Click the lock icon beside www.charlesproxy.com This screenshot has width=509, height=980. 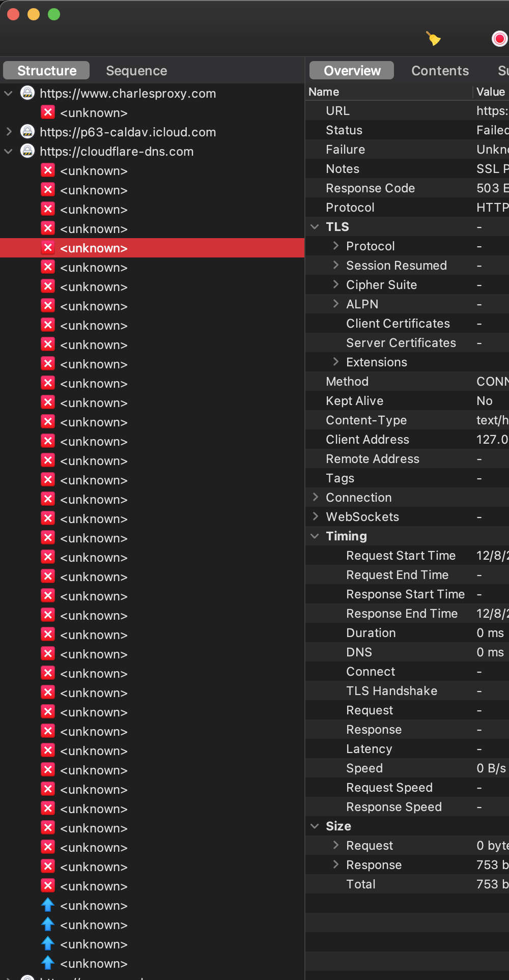(27, 93)
